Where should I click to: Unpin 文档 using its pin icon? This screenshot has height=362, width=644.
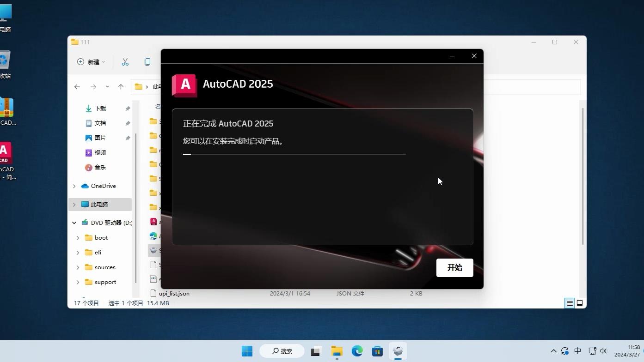pos(128,123)
